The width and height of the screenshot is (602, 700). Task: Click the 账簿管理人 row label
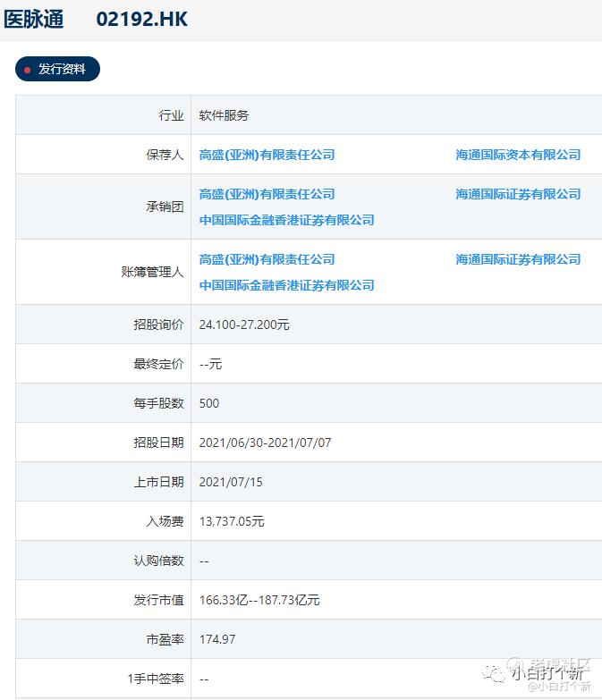click(x=153, y=272)
